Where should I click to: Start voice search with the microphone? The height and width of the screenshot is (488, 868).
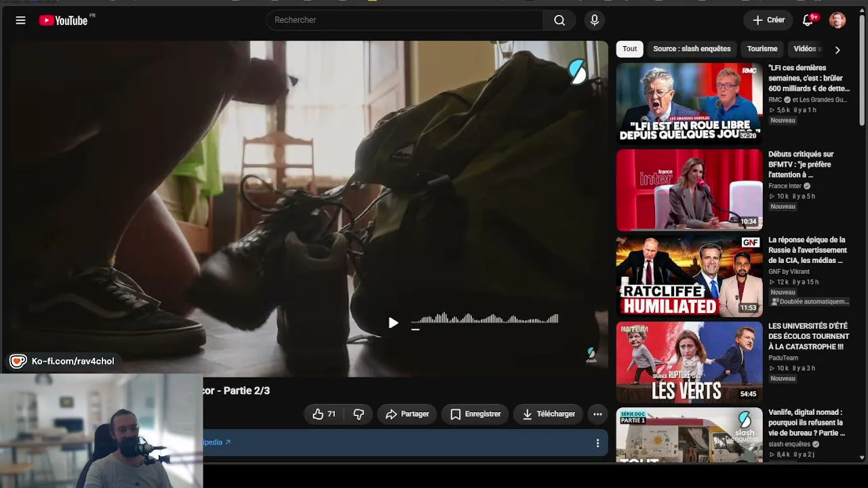pos(595,20)
